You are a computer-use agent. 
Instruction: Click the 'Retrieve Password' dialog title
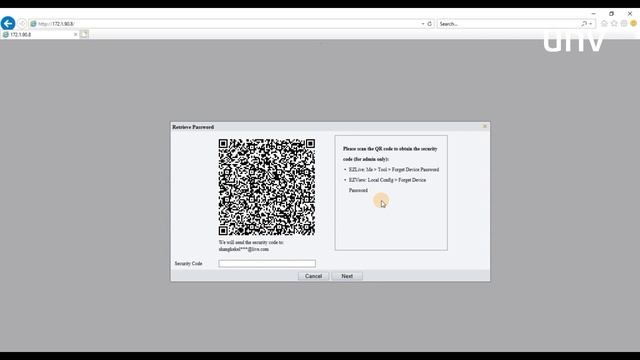click(x=193, y=127)
